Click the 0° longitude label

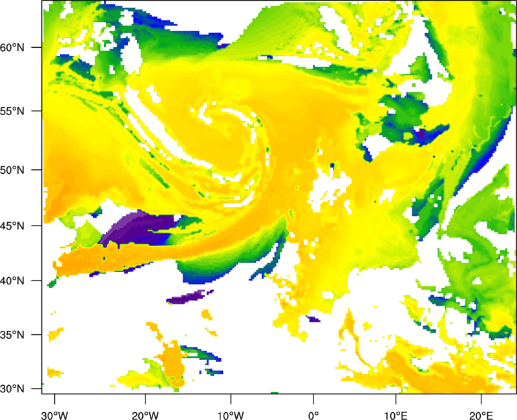pyautogui.click(x=313, y=415)
